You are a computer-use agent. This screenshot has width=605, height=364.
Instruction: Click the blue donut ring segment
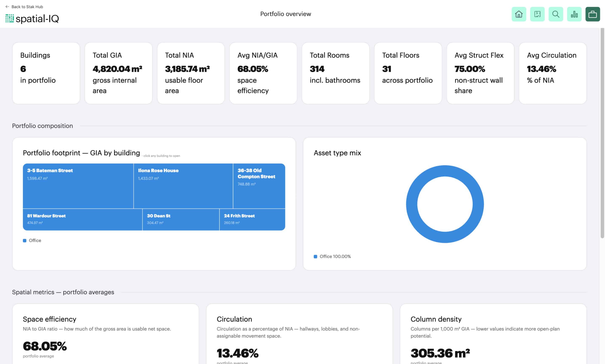coord(445,171)
